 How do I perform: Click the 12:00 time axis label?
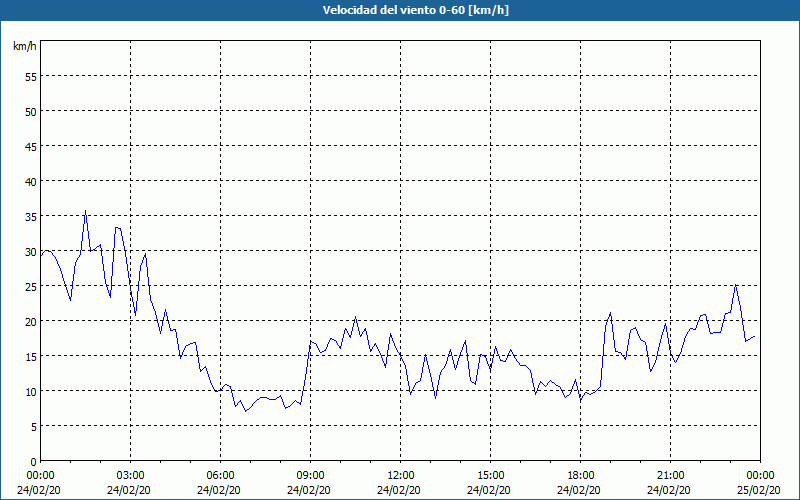coord(401,476)
